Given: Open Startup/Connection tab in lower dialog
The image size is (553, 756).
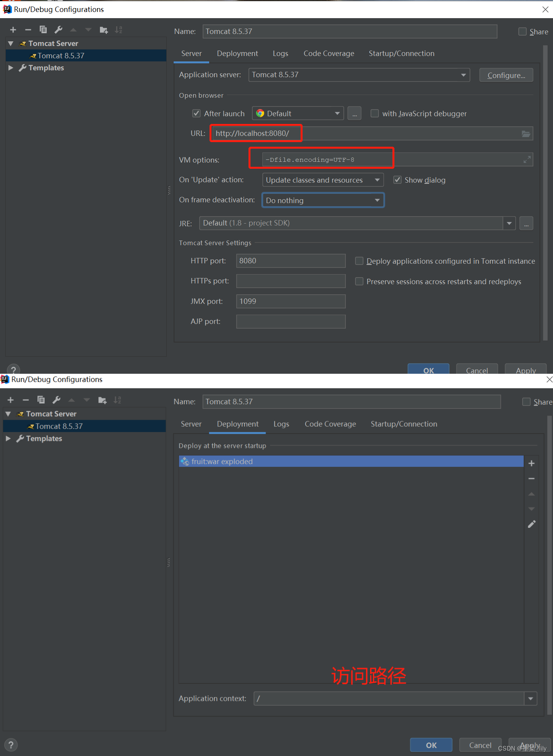Looking at the screenshot, I should coord(404,424).
